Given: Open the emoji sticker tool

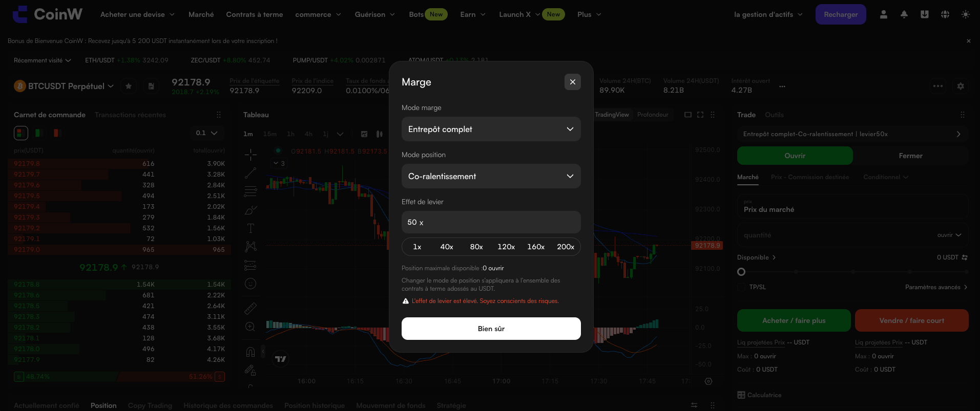Looking at the screenshot, I should pos(251,284).
